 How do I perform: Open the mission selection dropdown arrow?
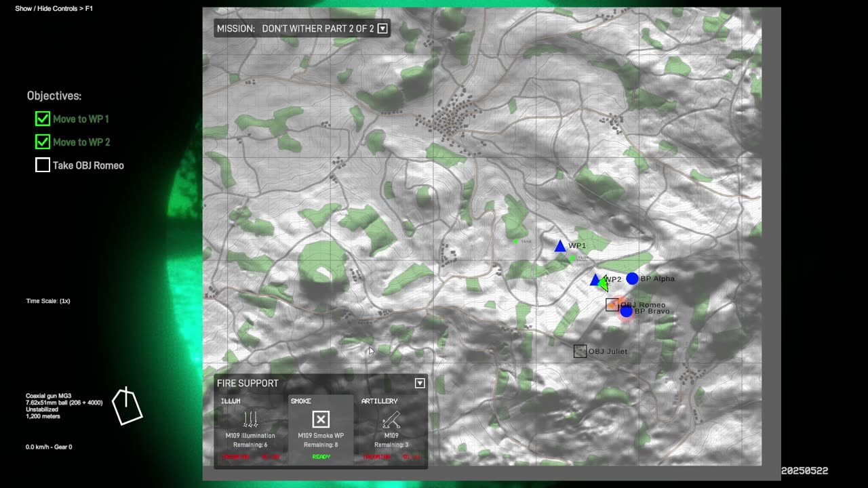click(382, 28)
